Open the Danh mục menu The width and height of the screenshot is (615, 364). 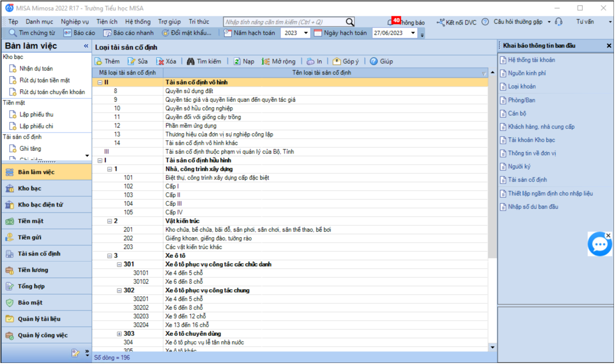pos(39,22)
